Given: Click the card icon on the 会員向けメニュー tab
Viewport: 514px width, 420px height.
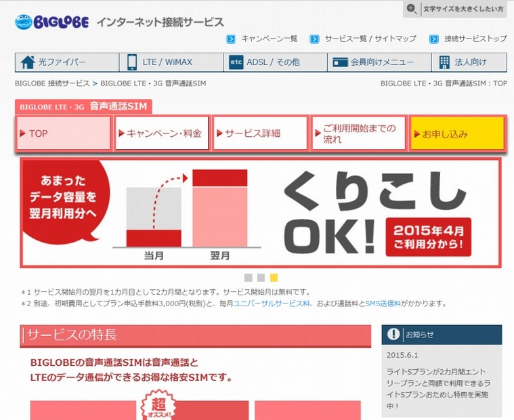Looking at the screenshot, I should pos(340,62).
